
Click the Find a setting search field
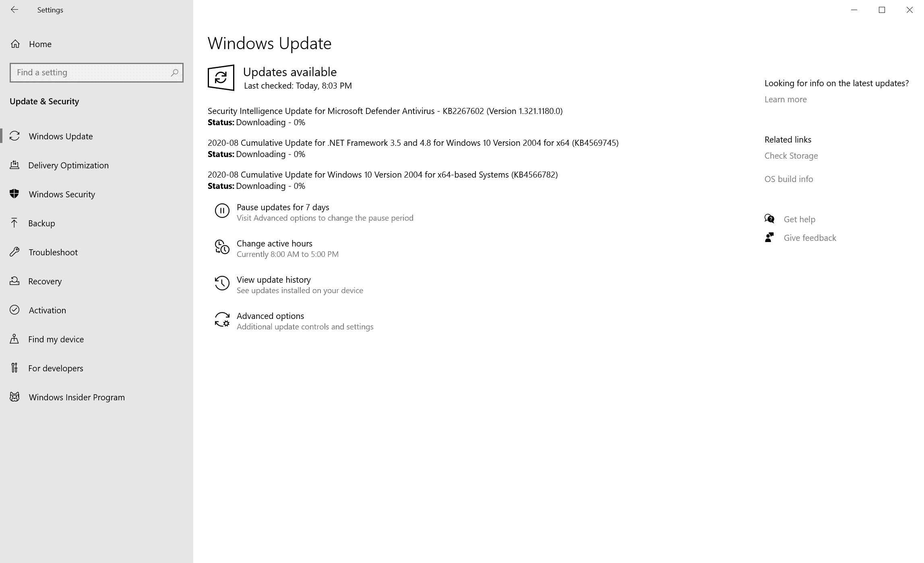click(96, 72)
